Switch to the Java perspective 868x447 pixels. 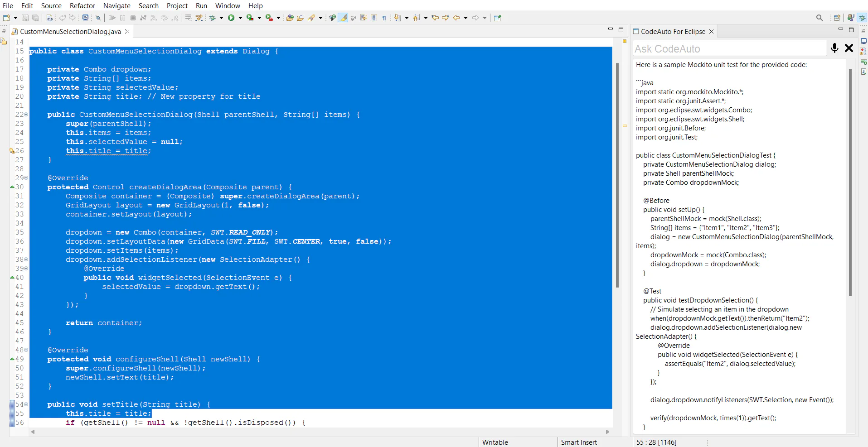(x=851, y=18)
